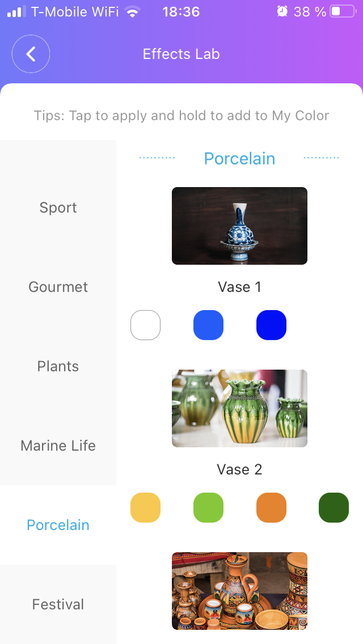Select the Porcelain sidebar category

(58, 525)
